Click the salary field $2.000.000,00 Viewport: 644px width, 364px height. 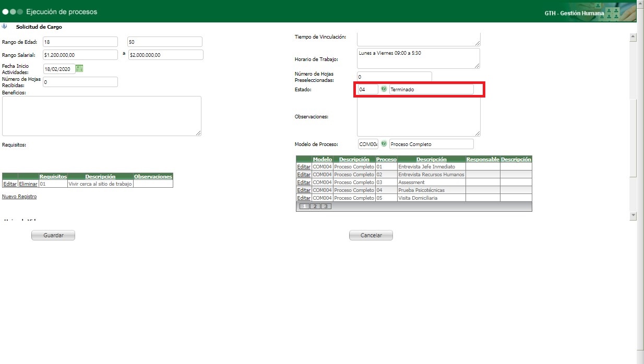point(165,55)
